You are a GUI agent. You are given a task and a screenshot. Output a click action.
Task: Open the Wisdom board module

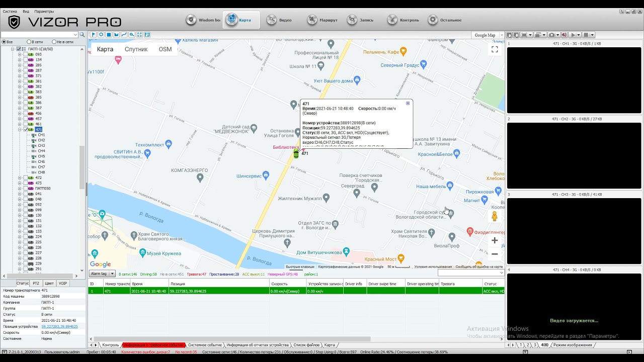(x=203, y=20)
